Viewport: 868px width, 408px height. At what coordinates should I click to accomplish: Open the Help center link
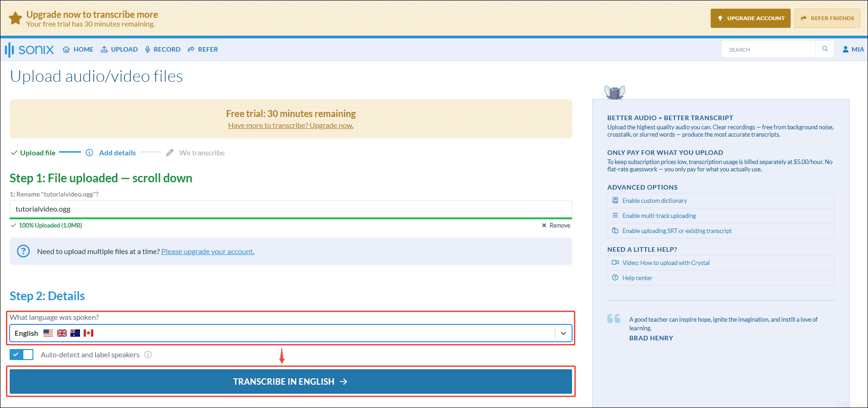tap(721, 278)
